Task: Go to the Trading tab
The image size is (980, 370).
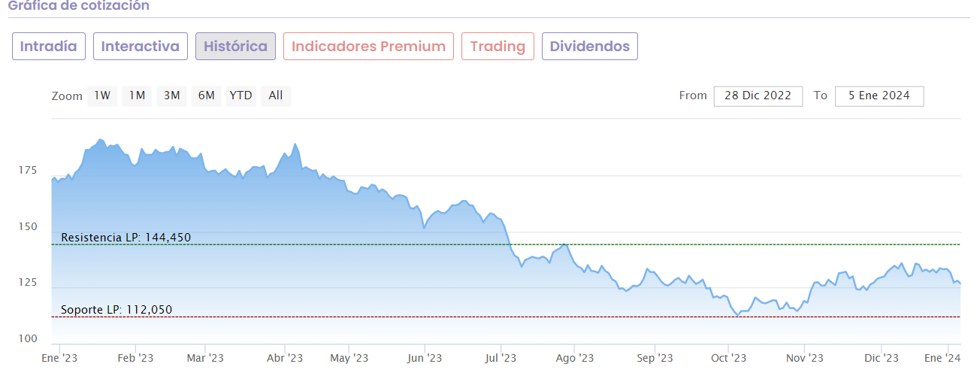Action: (498, 47)
